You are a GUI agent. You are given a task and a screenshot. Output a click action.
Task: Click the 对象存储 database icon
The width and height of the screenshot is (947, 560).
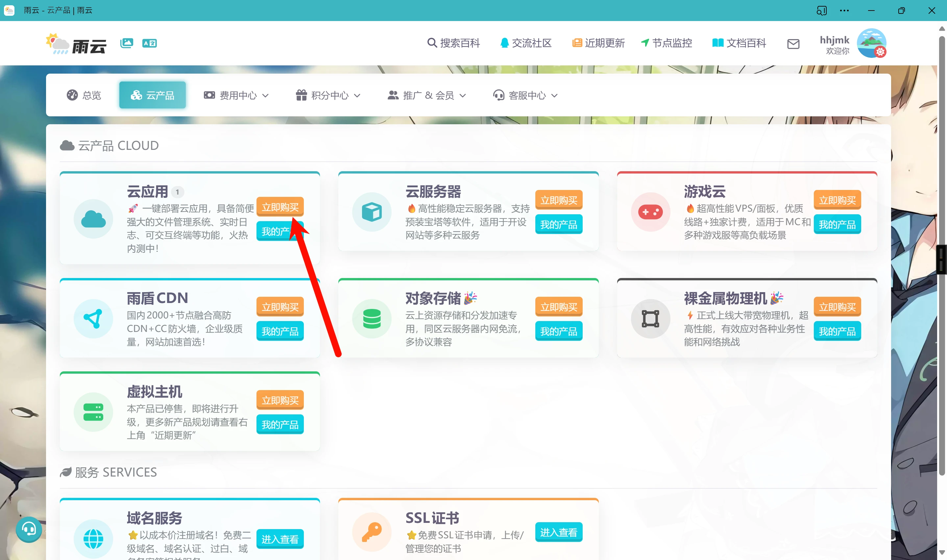(372, 319)
